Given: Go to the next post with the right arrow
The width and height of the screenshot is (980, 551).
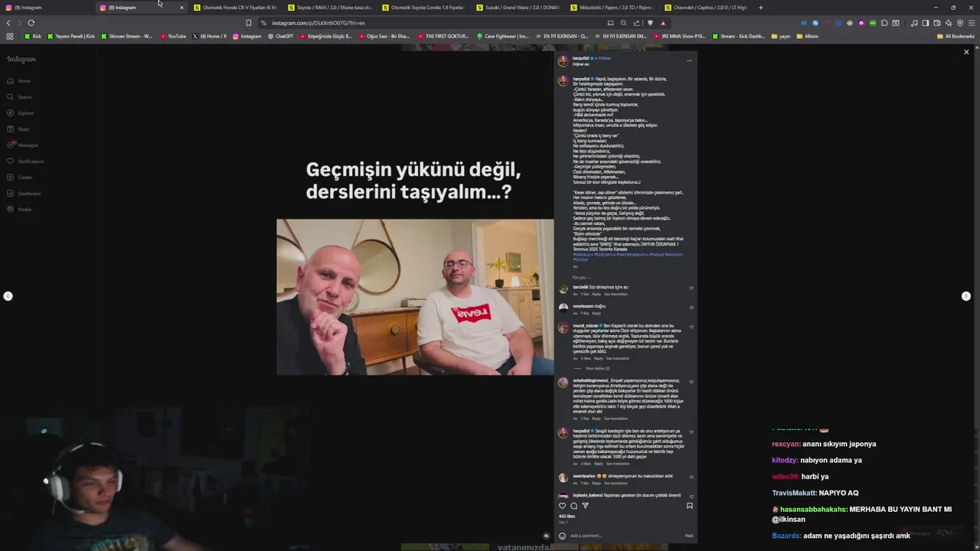Looking at the screenshot, I should point(966,296).
